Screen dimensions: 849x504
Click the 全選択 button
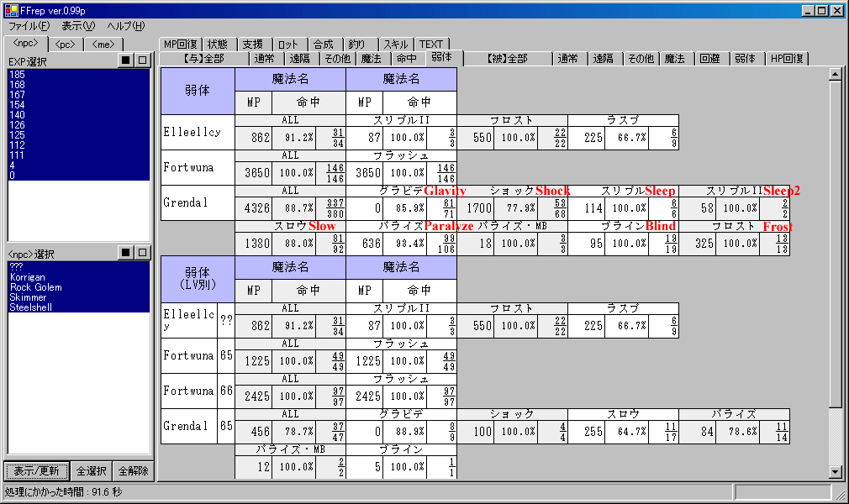(90, 470)
